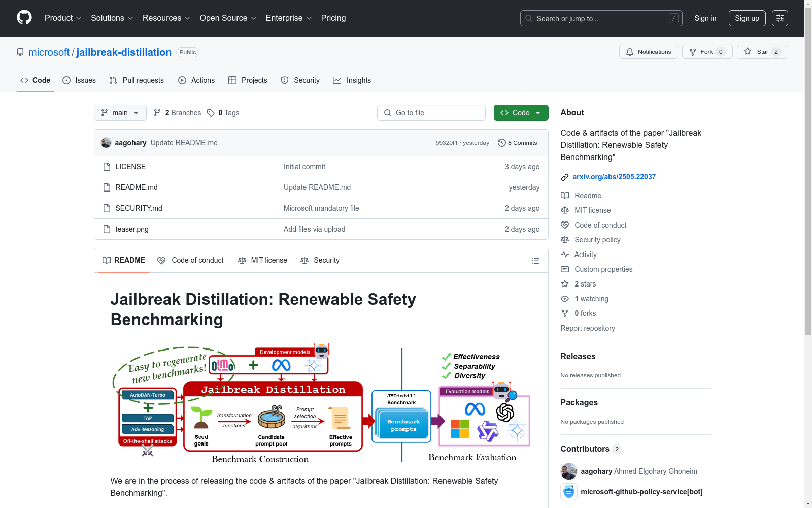Click aagohary avatar in commit row
The height and width of the screenshot is (508, 812).
point(106,143)
